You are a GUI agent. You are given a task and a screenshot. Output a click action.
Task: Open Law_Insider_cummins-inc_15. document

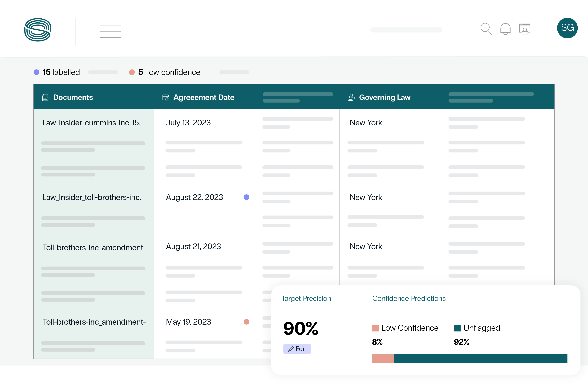pyautogui.click(x=91, y=123)
